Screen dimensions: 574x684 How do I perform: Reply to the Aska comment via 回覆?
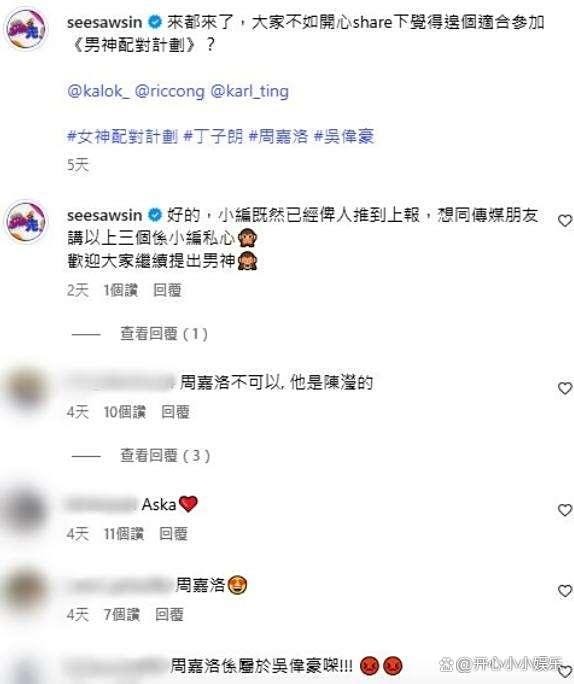[173, 534]
